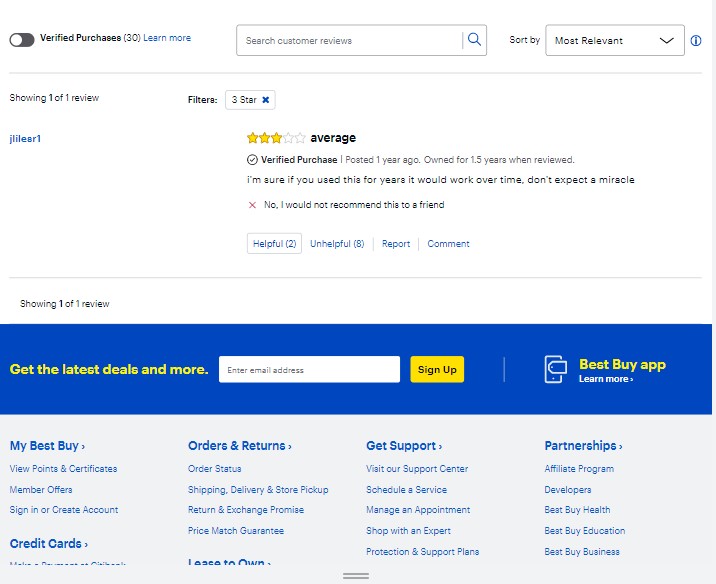Image resolution: width=716 pixels, height=584 pixels.
Task: Remove the 3 Star filter
Action: pyautogui.click(x=265, y=100)
